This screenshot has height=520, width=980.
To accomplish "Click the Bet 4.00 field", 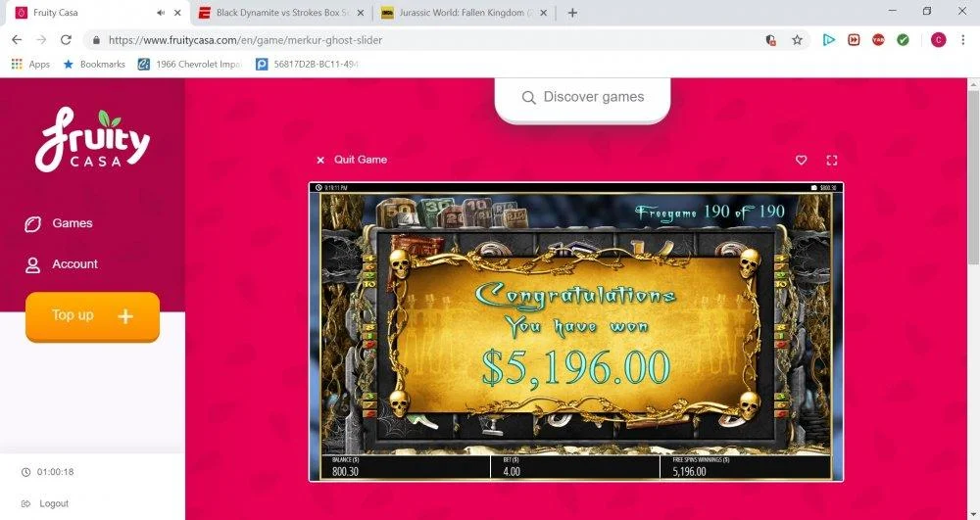I will tap(575, 467).
